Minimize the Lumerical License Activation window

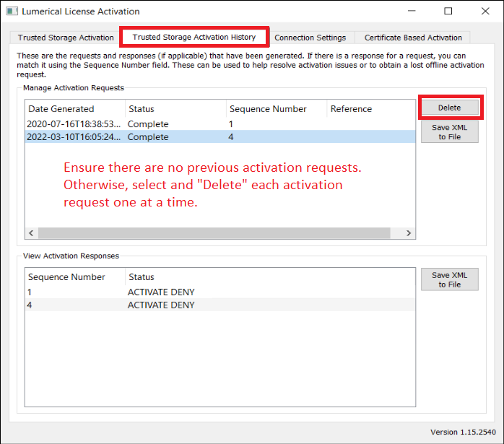pyautogui.click(x=412, y=11)
